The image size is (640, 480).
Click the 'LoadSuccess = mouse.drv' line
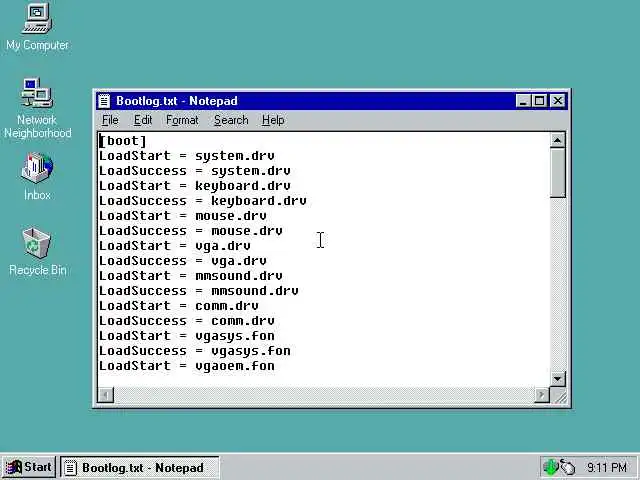(191, 231)
